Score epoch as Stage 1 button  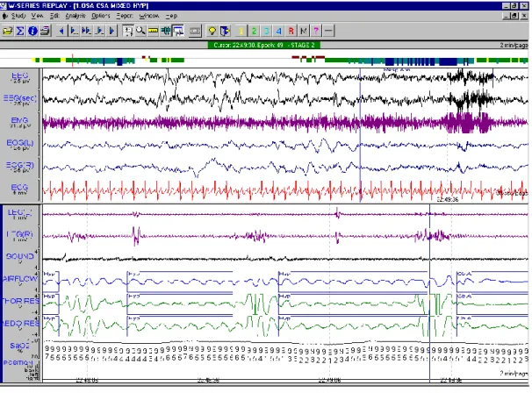tap(241, 32)
